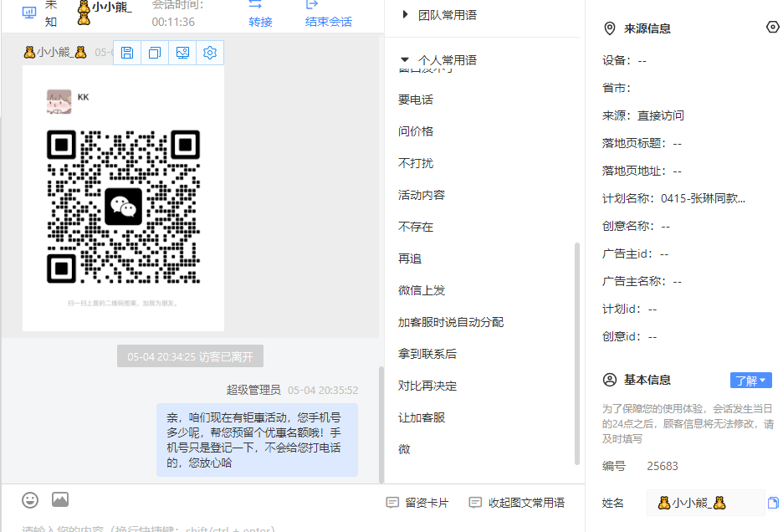Select the 让加客服 quick phrase
This screenshot has height=532, width=783.
(x=422, y=417)
